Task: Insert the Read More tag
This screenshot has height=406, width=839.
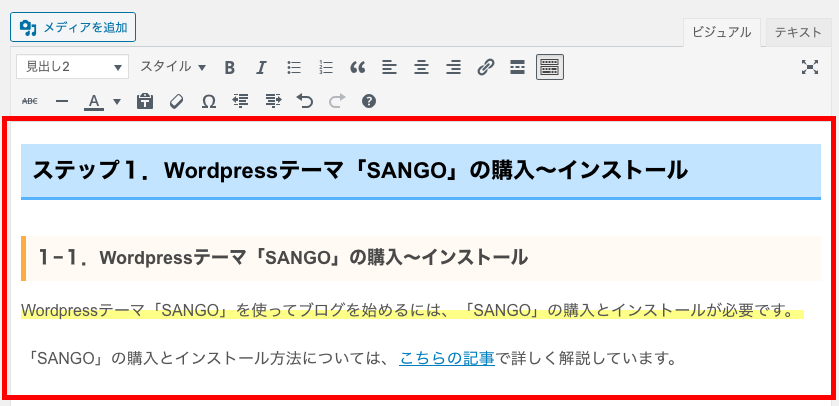Action: 517,67
